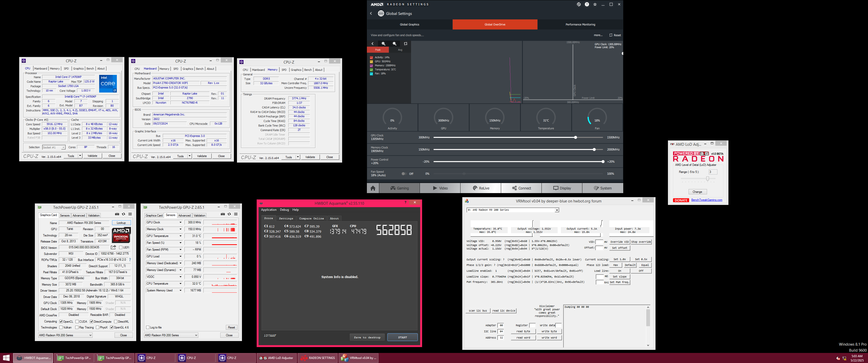The image size is (868, 363).
Task: Click Bus Interface question mark in GPU-Z
Action: [x=130, y=260]
